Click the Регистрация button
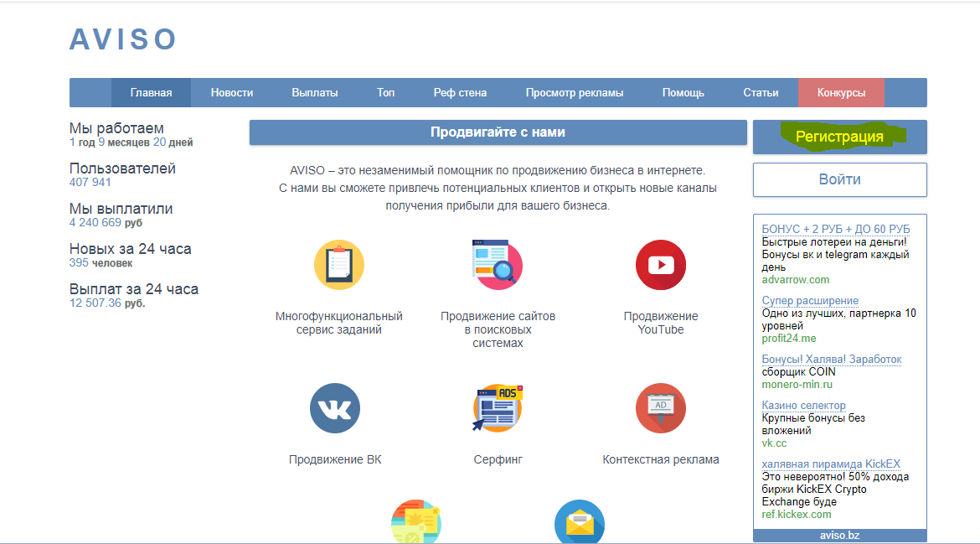 (839, 137)
